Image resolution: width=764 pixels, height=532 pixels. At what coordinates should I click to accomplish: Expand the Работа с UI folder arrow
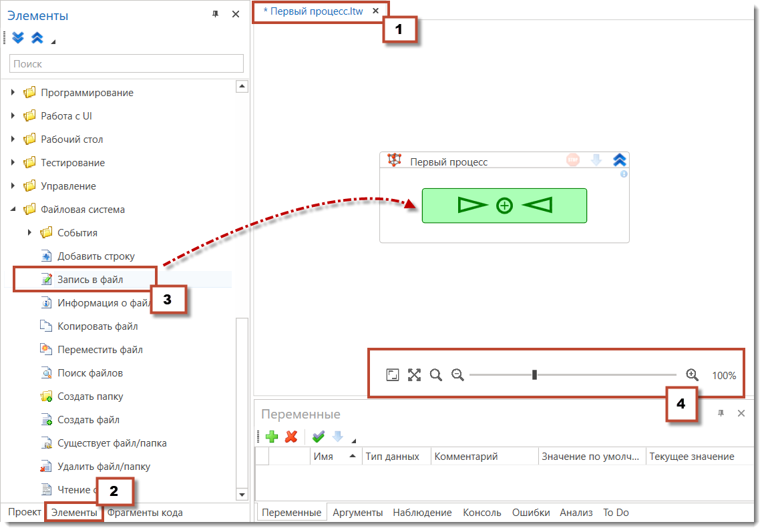click(13, 115)
